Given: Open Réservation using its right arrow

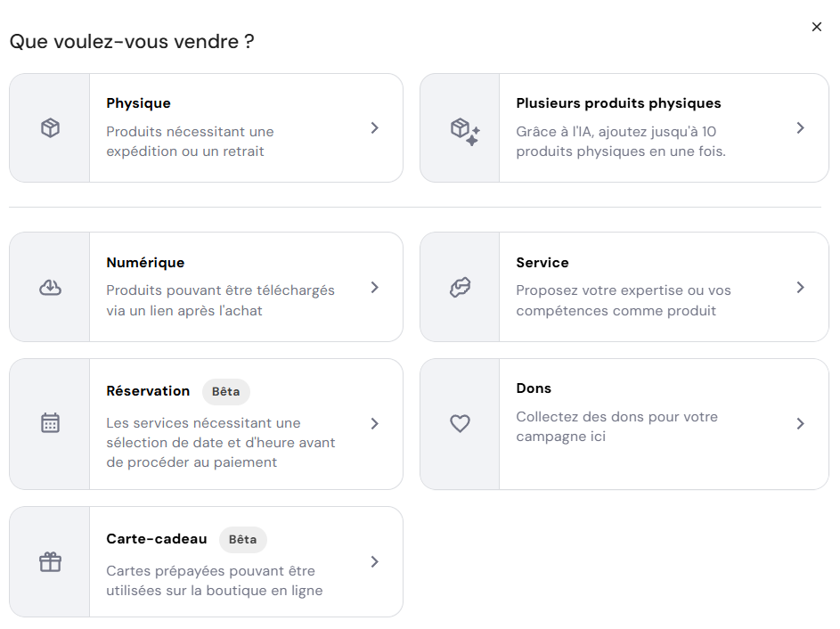Looking at the screenshot, I should point(375,424).
